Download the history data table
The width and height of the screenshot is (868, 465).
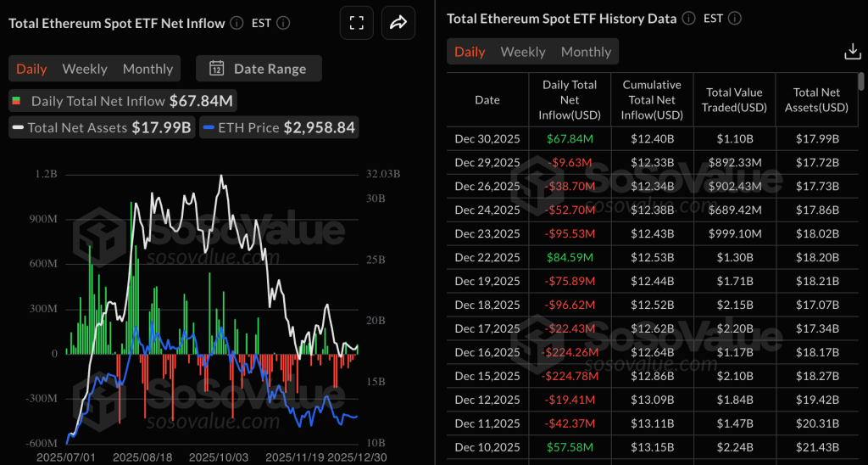(x=853, y=52)
